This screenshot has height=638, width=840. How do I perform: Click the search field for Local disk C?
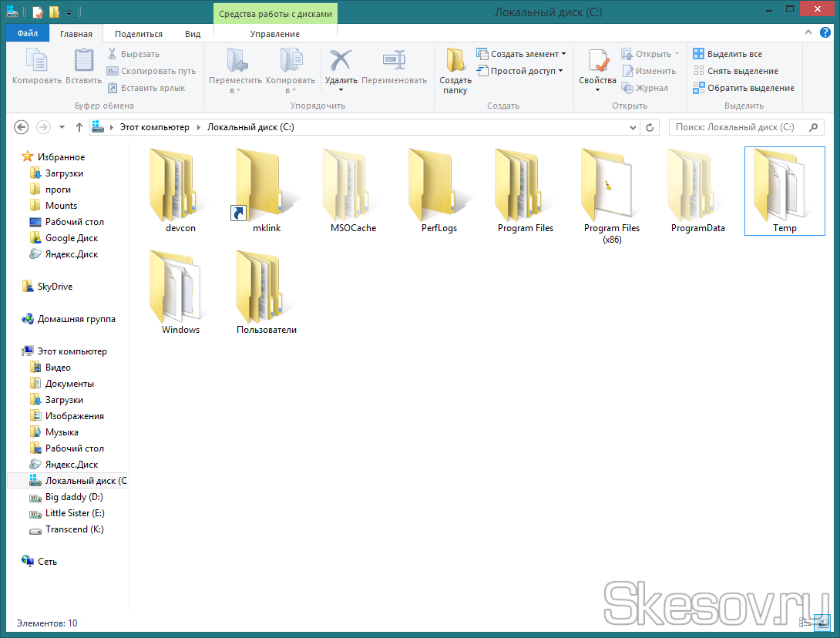[740, 127]
